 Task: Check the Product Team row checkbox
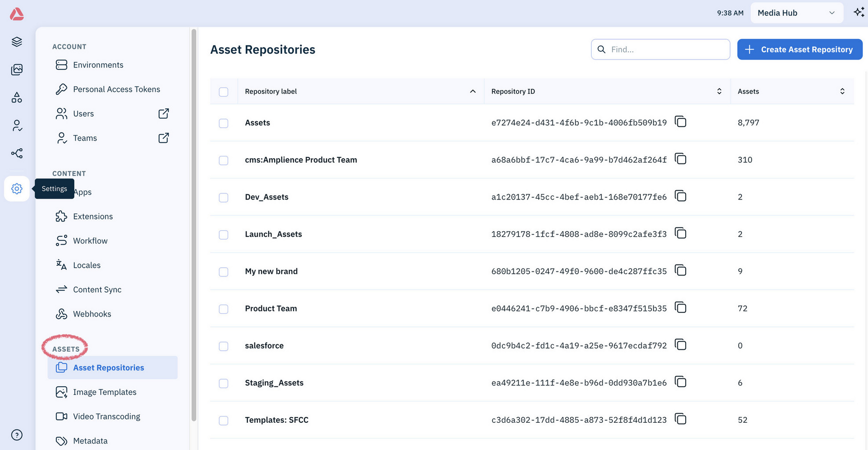223,309
